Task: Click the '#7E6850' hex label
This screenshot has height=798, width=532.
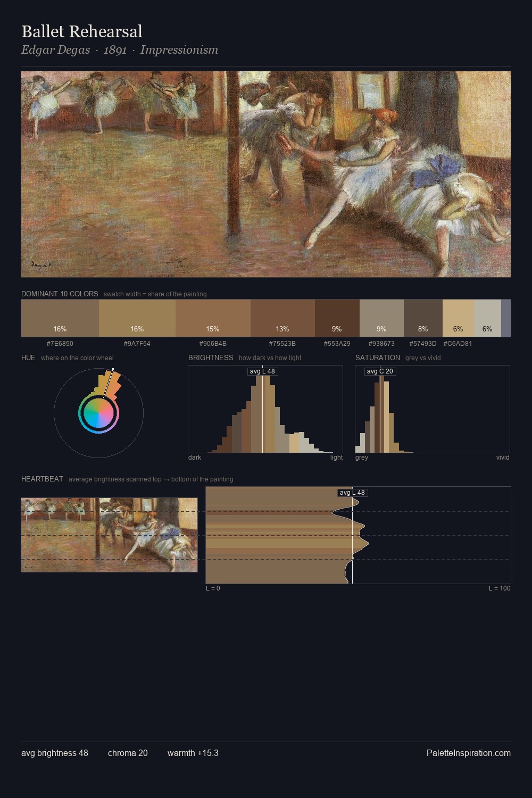Action: pos(60,344)
